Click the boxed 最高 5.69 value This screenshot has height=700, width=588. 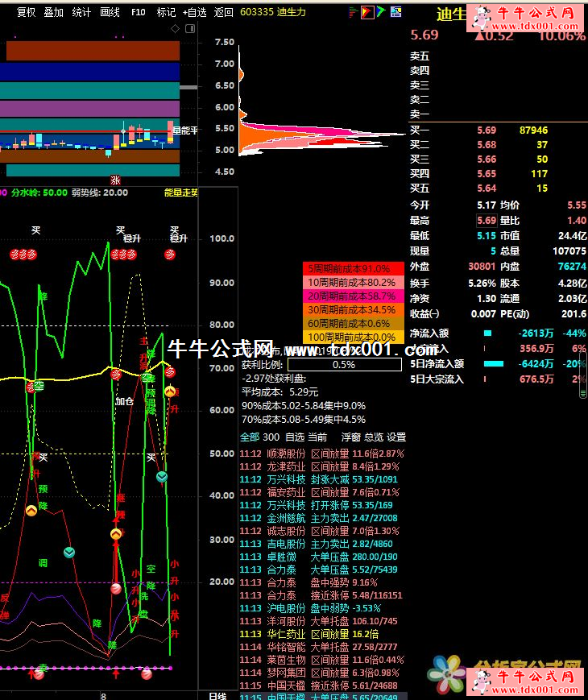click(487, 221)
